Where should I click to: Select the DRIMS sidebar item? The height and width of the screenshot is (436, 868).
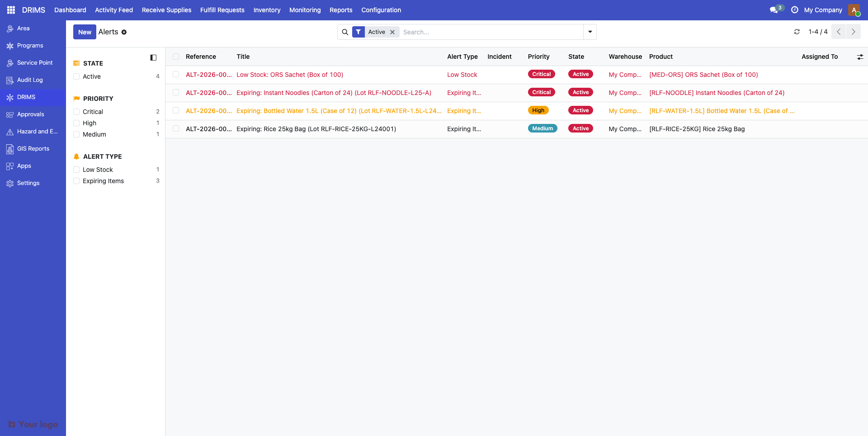[x=33, y=97]
